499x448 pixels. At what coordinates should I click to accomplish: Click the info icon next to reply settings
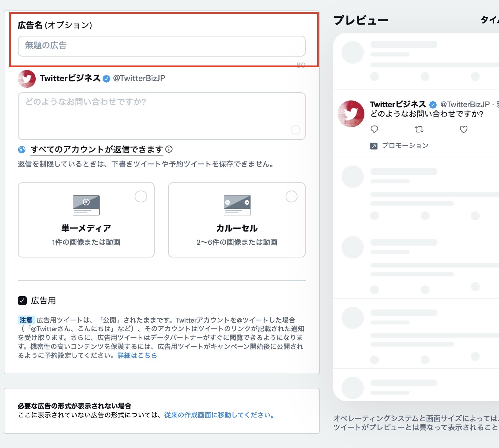(169, 149)
